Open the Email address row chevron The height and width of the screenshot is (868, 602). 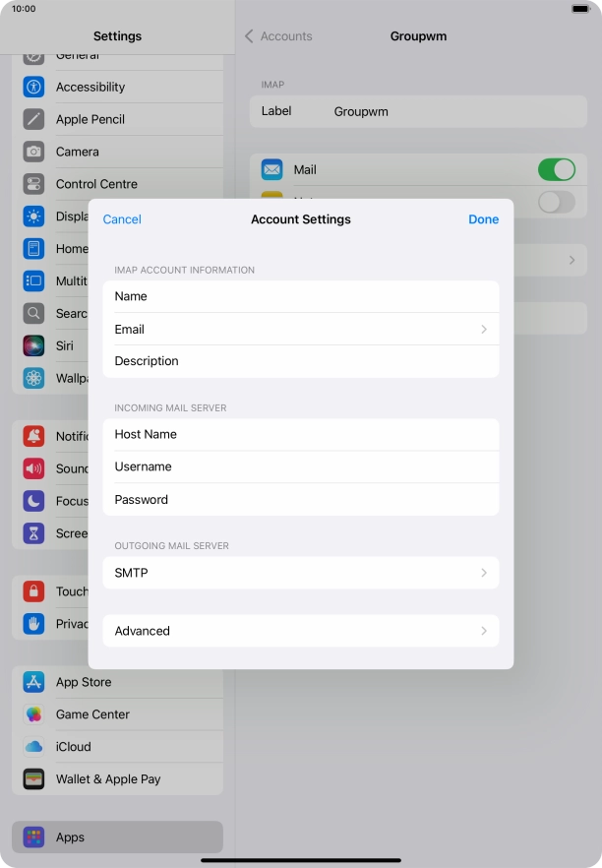483,330
